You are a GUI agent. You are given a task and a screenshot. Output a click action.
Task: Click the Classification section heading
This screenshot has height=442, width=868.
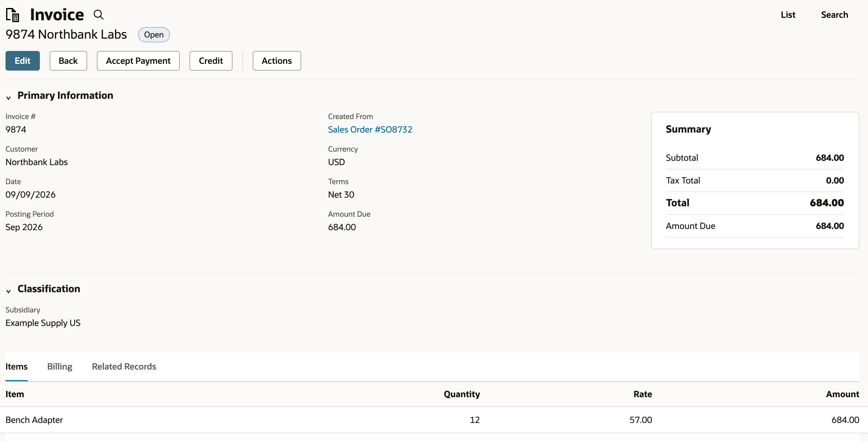pyautogui.click(x=49, y=289)
